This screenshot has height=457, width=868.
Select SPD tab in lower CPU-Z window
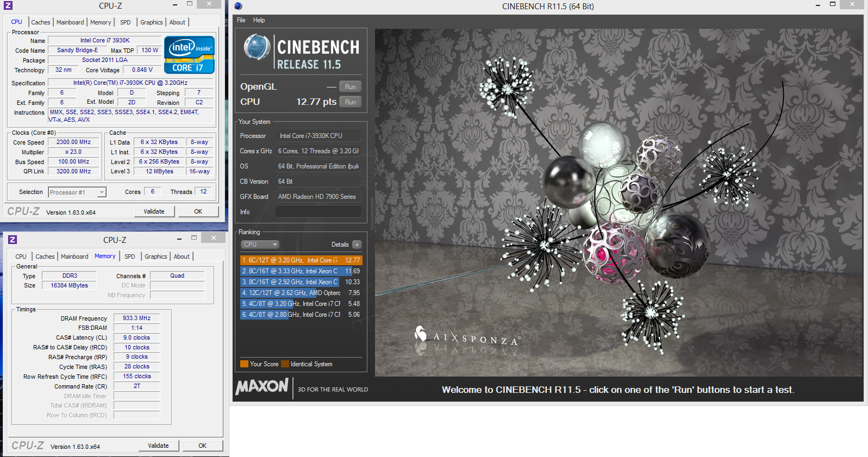point(130,256)
